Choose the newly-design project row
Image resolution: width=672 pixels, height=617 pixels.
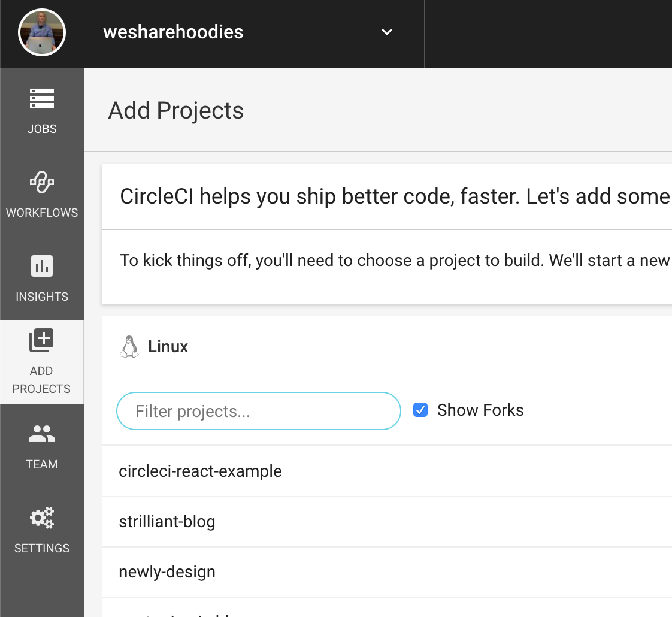click(x=167, y=572)
